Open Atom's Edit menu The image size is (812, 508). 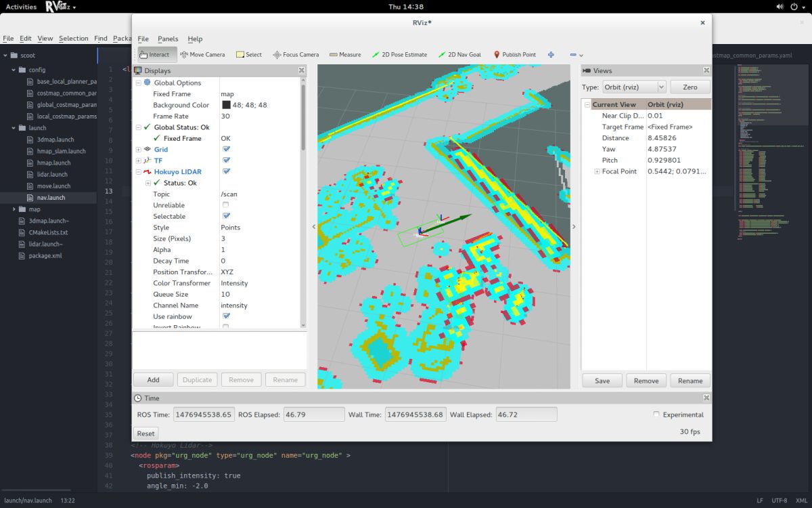click(26, 39)
